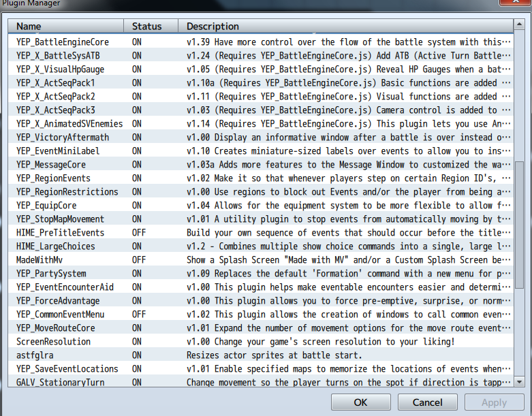This screenshot has width=532, height=416.
Task: Click the Description column header
Action: [346, 26]
